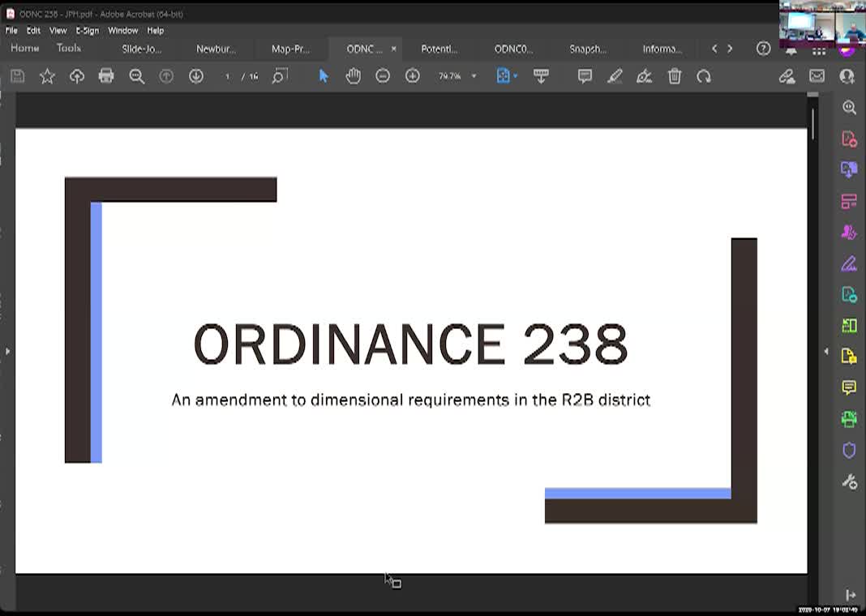This screenshot has width=866, height=616.
Task: Go to next page arrow
Action: [196, 76]
